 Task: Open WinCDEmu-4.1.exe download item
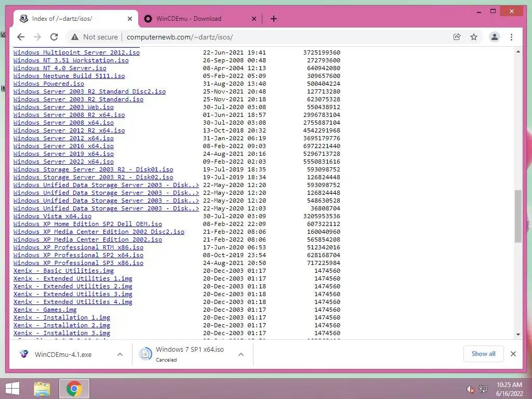[x=63, y=354]
